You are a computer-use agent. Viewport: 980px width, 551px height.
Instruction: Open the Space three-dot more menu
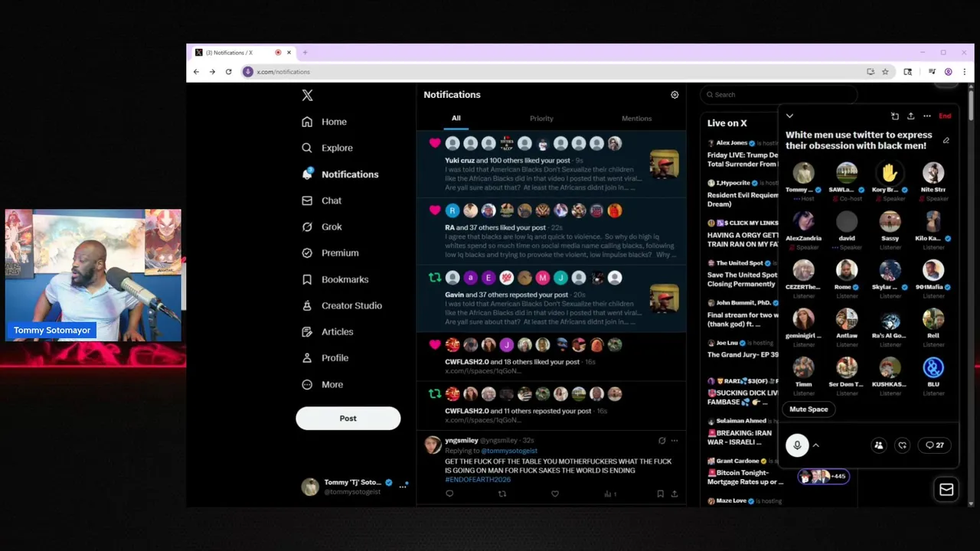pyautogui.click(x=926, y=116)
